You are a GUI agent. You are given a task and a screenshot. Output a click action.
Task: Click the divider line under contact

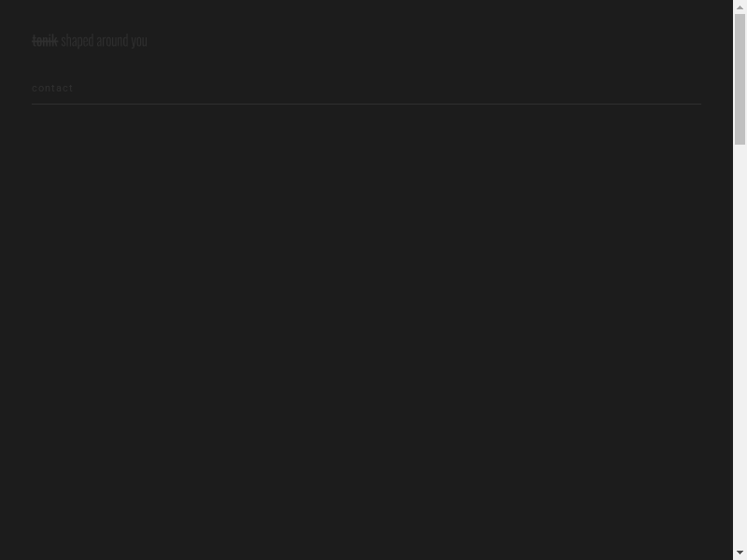pyautogui.click(x=366, y=104)
